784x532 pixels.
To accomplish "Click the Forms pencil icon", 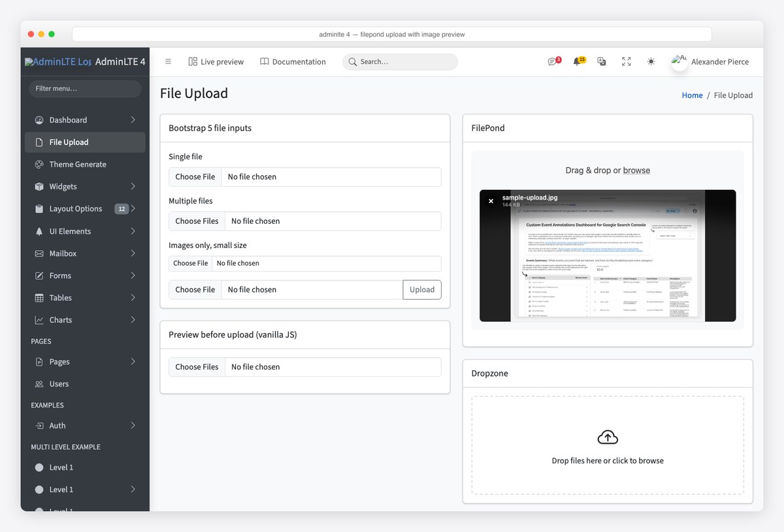I will click(39, 275).
